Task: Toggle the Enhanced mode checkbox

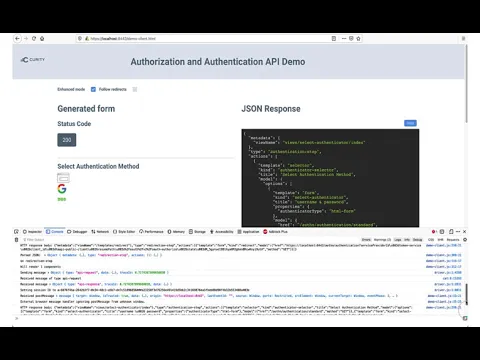Action: coord(93,89)
